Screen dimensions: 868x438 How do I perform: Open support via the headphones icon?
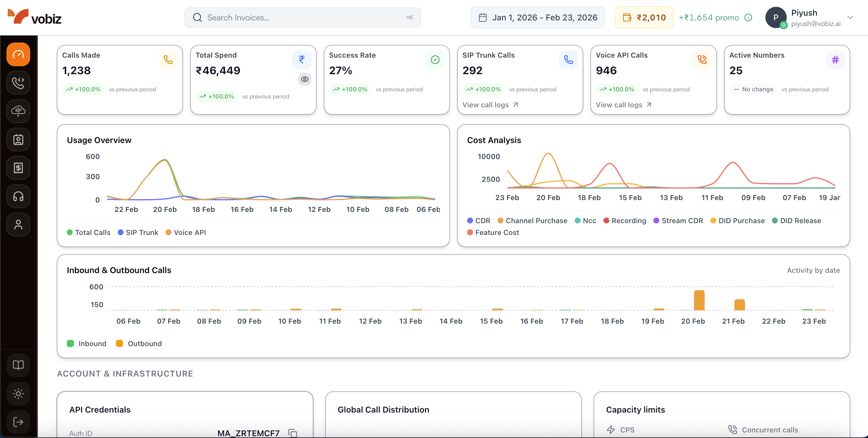18,197
